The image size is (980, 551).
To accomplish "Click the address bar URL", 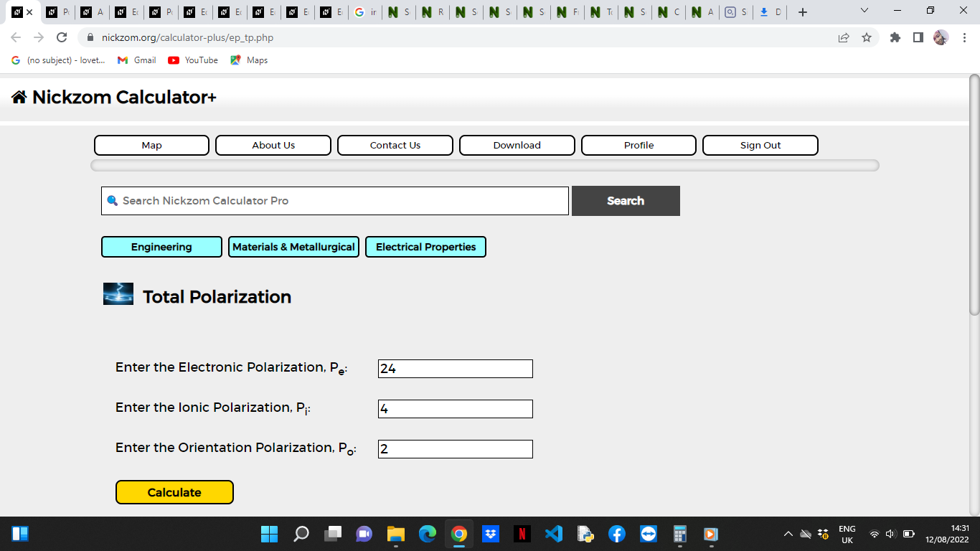I will coord(187,37).
